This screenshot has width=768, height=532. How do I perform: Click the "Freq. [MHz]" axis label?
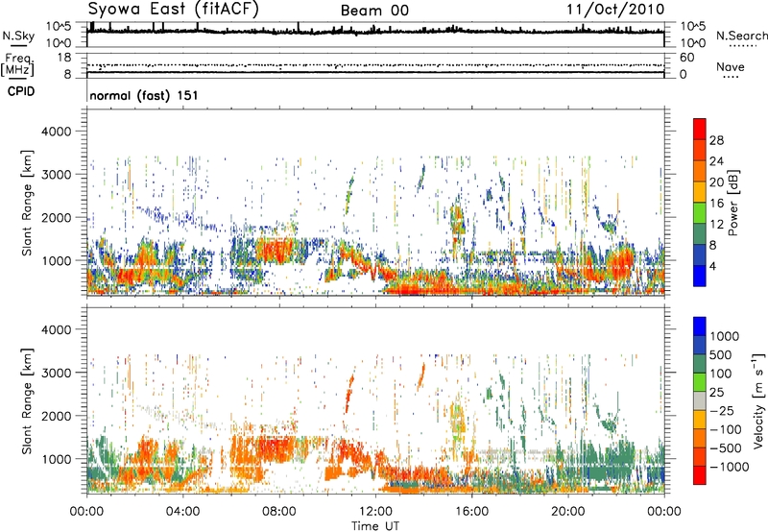(x=17, y=65)
